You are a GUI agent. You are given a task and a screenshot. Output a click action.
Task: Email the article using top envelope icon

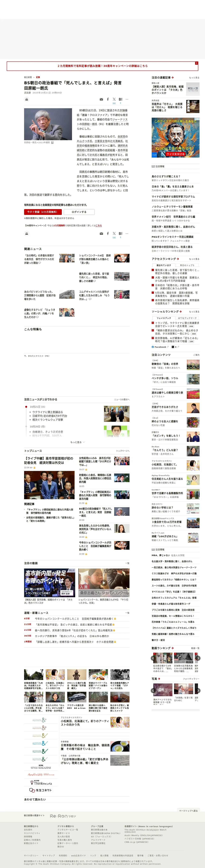[x=102, y=99]
